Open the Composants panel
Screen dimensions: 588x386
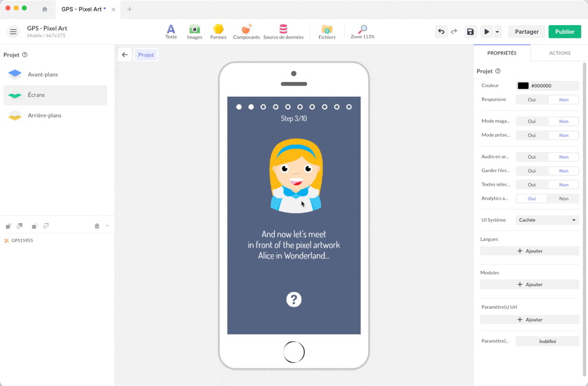[246, 32]
